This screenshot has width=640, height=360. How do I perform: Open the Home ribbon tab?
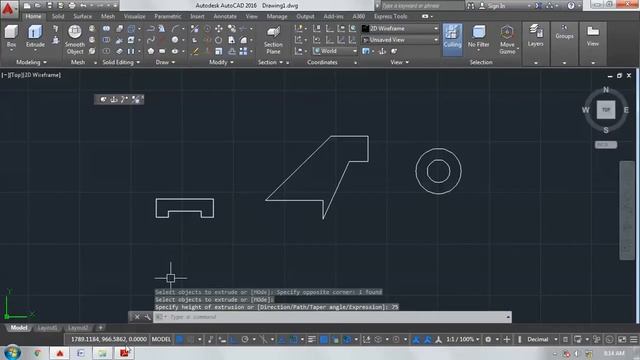tap(33, 17)
